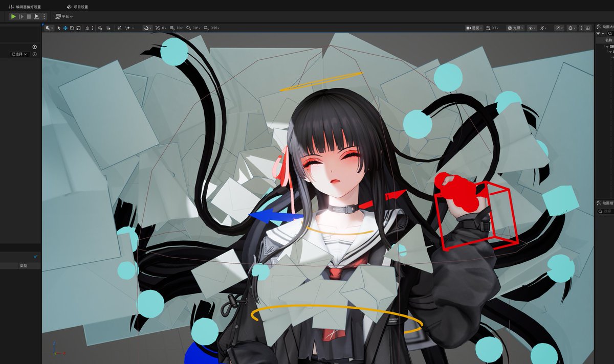Toggle the scale snap icon

click(206, 28)
